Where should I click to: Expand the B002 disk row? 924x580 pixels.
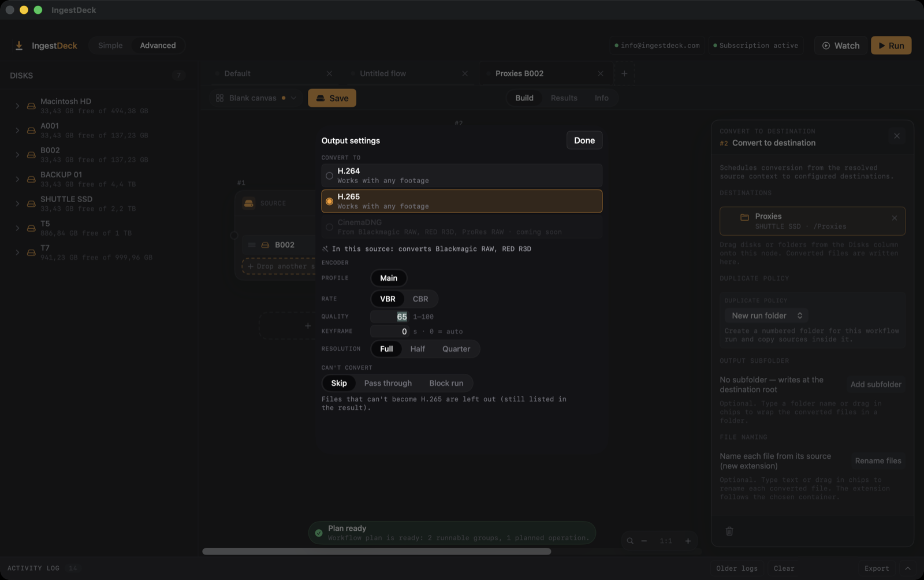tap(17, 155)
